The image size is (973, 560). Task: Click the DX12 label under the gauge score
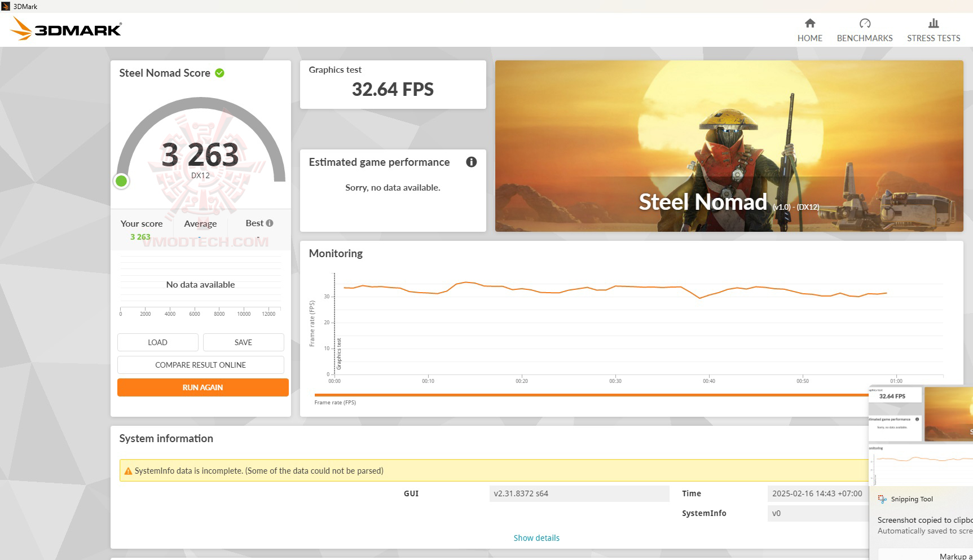point(200,175)
